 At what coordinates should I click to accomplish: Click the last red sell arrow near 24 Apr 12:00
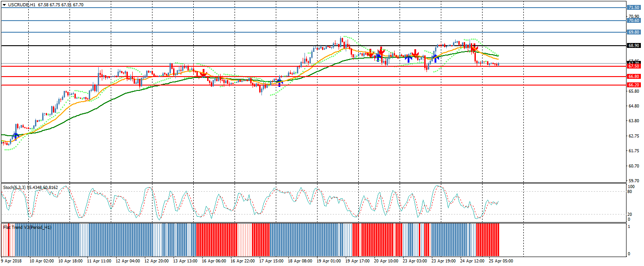click(x=474, y=47)
